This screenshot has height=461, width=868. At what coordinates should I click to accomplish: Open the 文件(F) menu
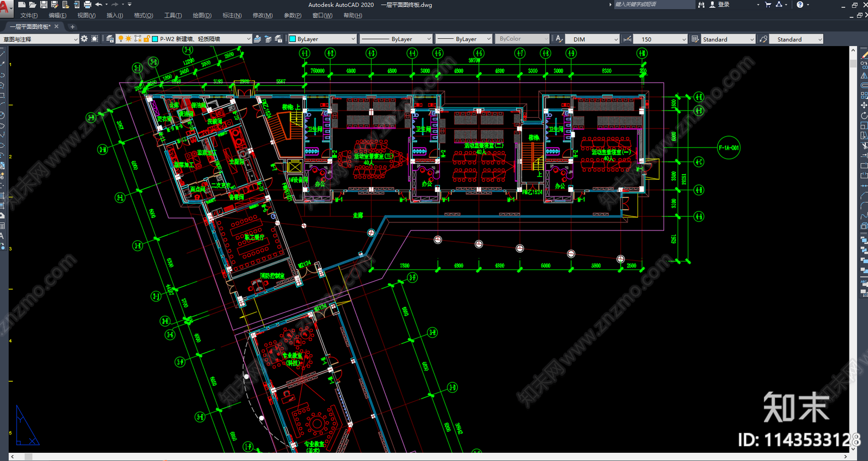(29, 15)
